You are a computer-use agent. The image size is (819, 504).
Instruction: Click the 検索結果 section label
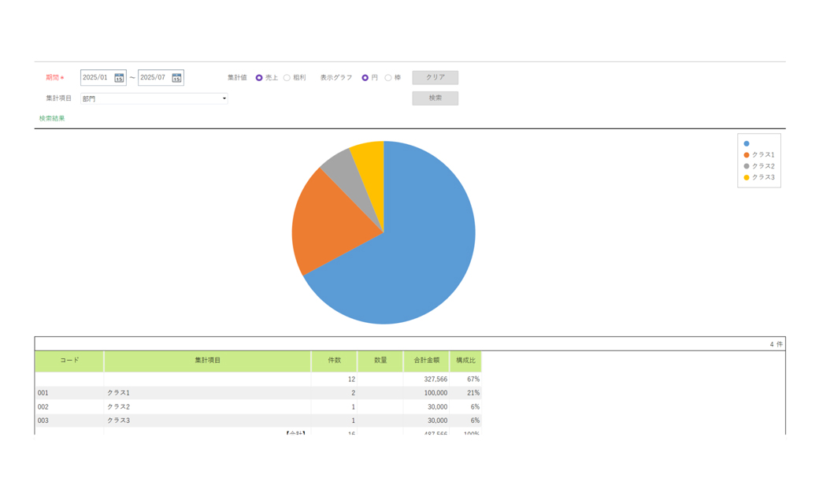(x=52, y=119)
